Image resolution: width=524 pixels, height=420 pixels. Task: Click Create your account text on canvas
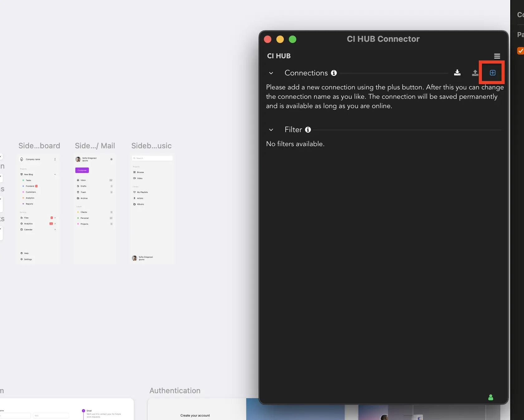point(195,415)
